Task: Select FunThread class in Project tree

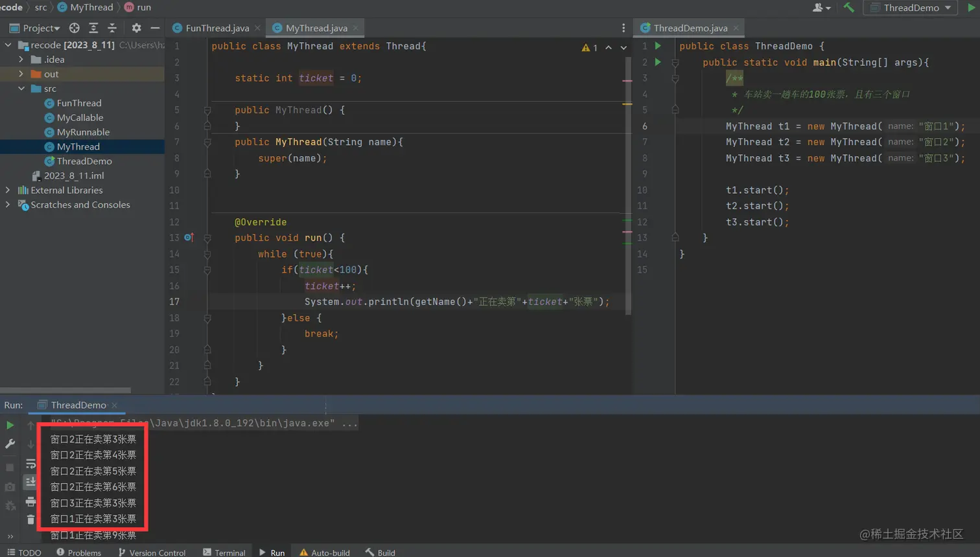Action: coord(79,103)
